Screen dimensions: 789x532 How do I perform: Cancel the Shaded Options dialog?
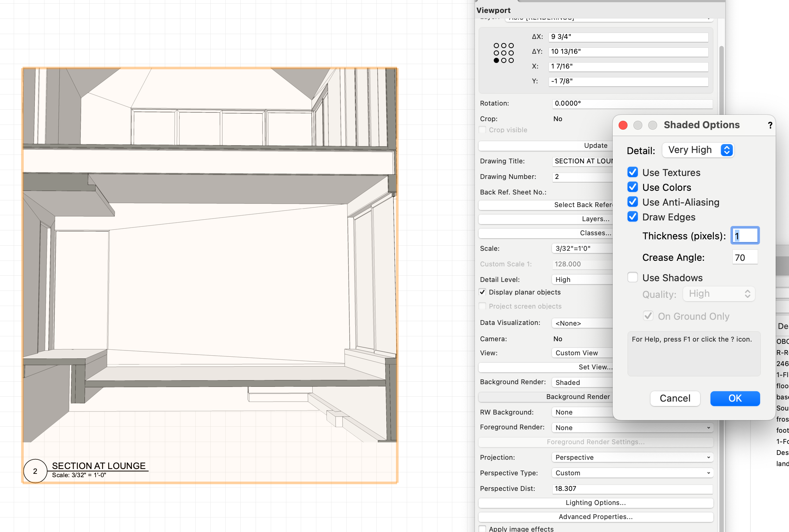click(675, 398)
